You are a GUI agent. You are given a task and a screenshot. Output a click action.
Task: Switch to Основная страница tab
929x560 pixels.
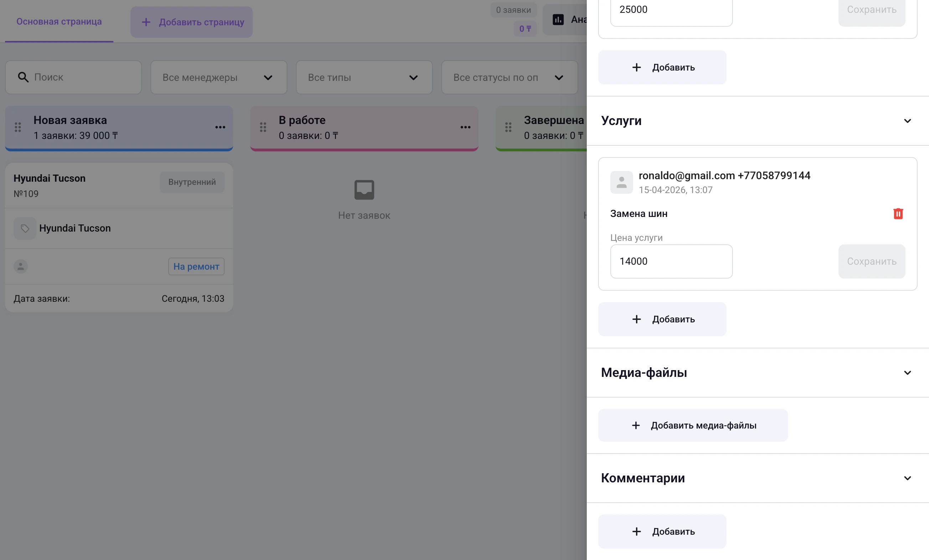59,21
